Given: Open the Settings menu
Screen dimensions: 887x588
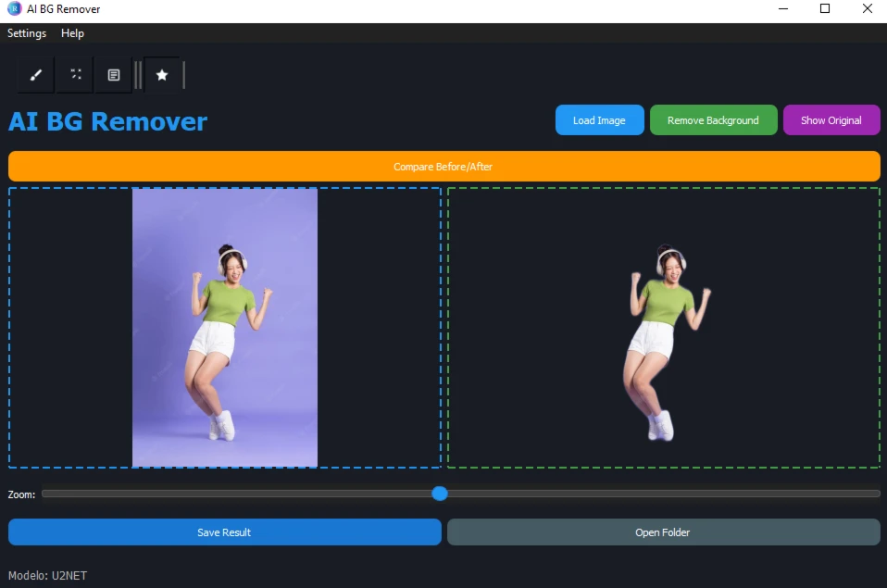Looking at the screenshot, I should point(27,33).
